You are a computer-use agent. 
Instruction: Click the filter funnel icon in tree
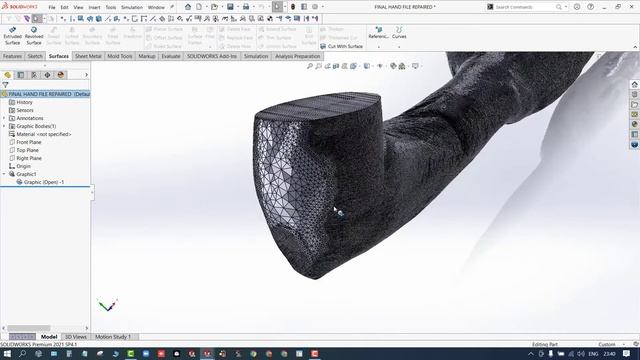tap(5, 85)
